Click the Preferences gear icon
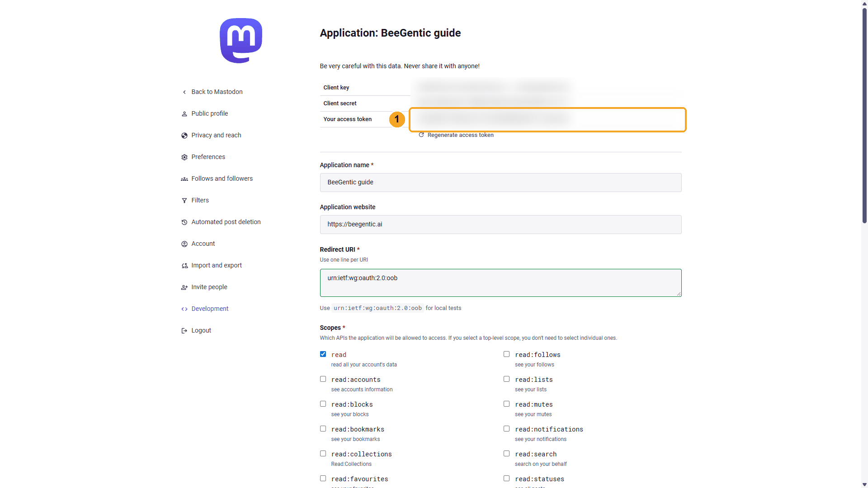This screenshot has height=488, width=868. click(184, 157)
